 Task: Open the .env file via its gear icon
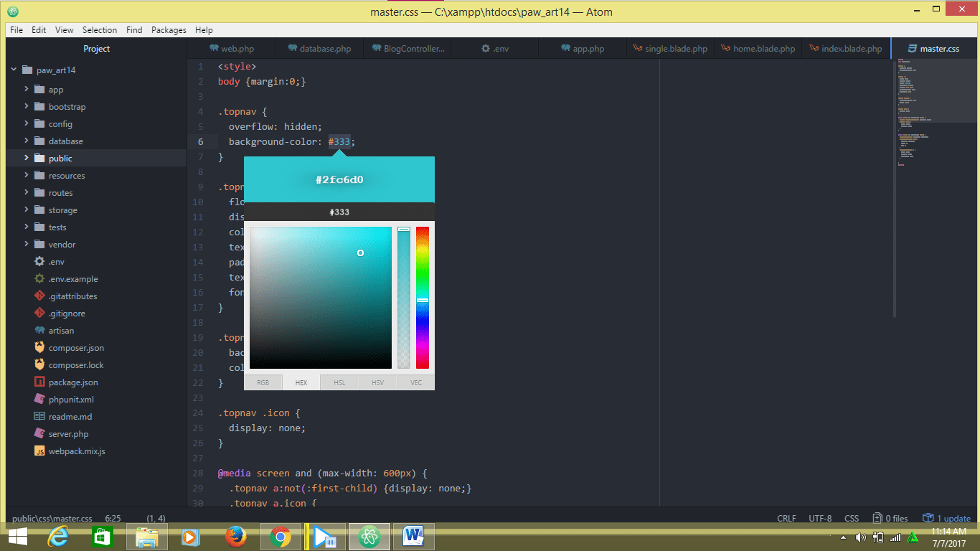pyautogui.click(x=39, y=261)
